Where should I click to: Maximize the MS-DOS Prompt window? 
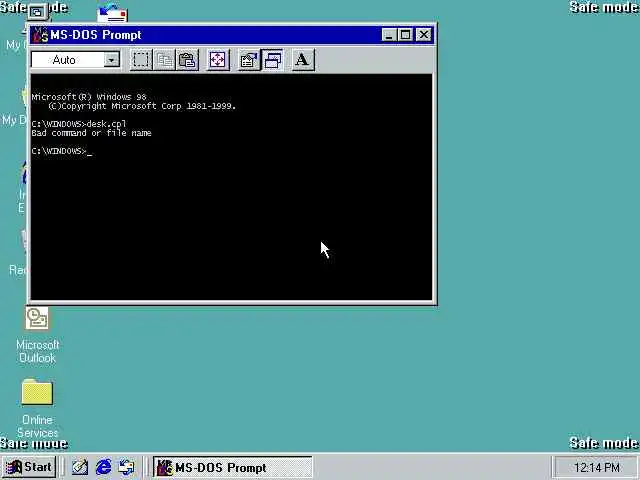(x=405, y=35)
